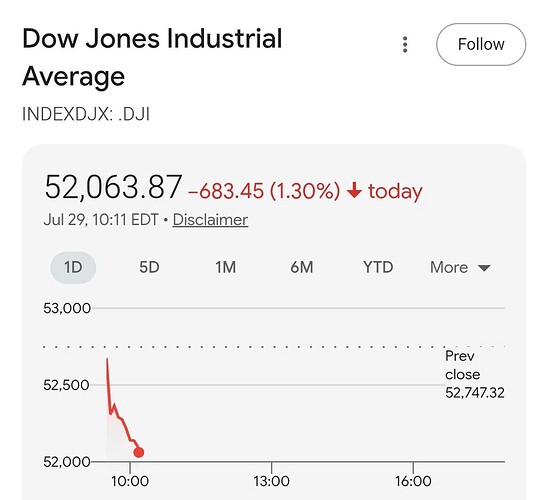Click the 10:00 marker on time axis
Screen dimensions: 548x500
pyautogui.click(x=130, y=481)
